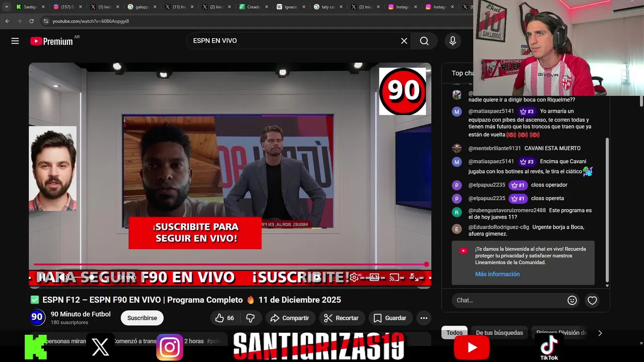This screenshot has height=362, width=644.
Task: Seek on the red progress bar
Action: click(230, 264)
